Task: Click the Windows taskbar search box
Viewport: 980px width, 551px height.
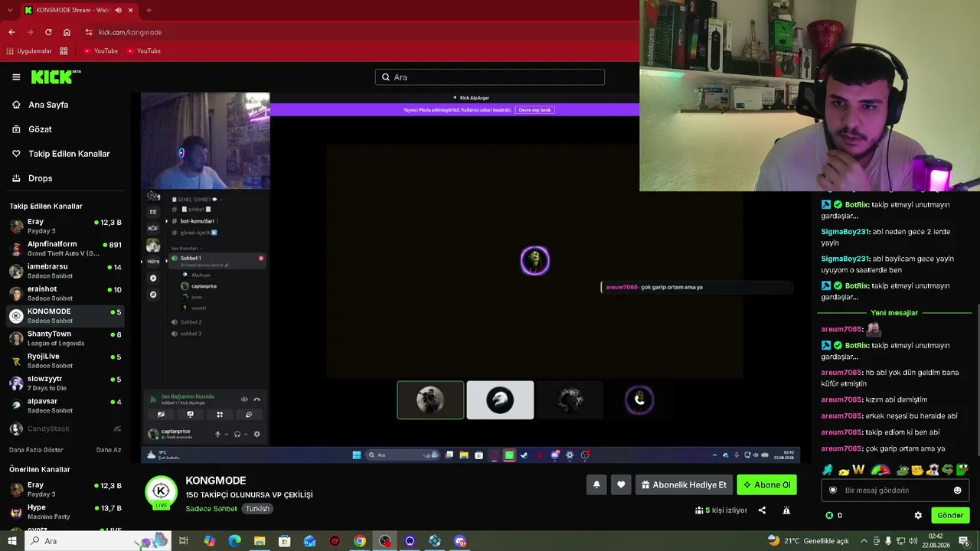Action: 100,541
